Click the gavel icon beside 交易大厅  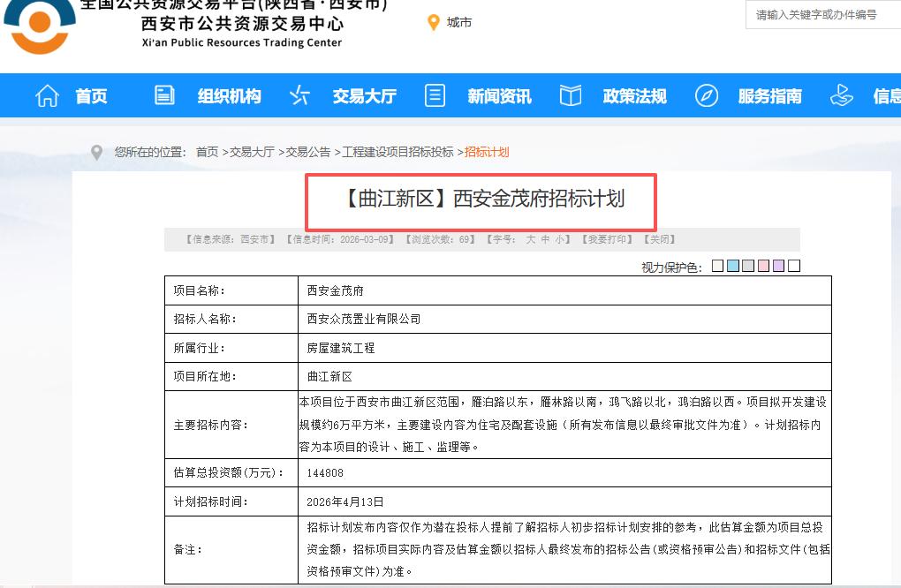point(299,95)
